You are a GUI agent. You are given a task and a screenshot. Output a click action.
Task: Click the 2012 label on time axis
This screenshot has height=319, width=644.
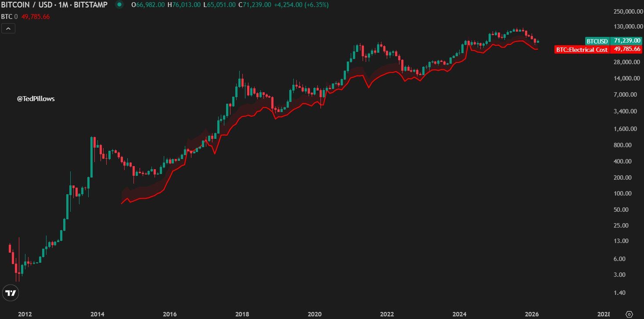point(25,314)
